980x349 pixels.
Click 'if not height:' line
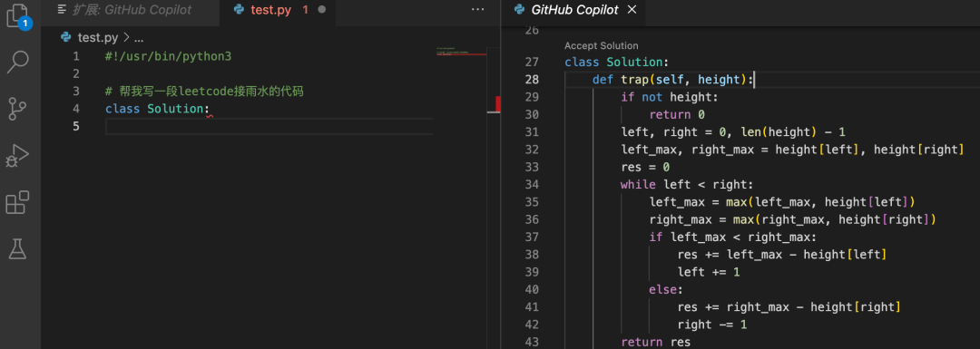670,97
